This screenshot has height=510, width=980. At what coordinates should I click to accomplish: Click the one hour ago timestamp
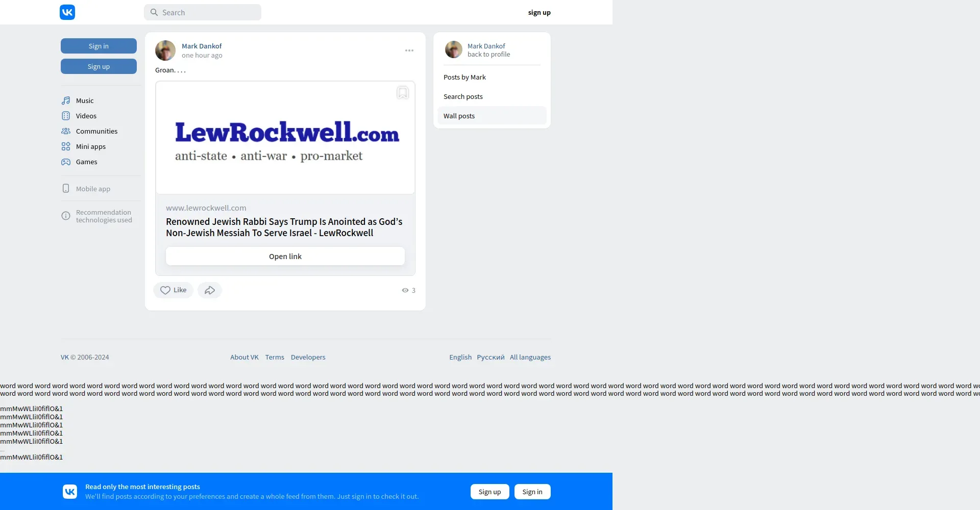tap(202, 55)
